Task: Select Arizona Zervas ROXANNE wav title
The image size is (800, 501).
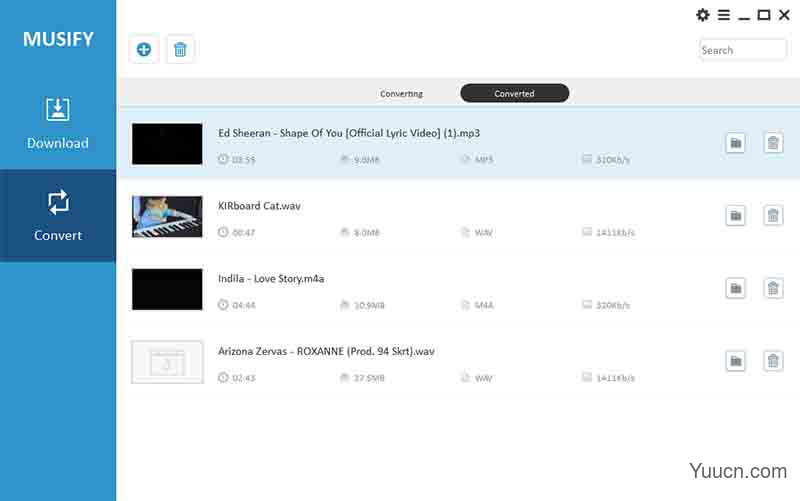Action: (x=326, y=352)
